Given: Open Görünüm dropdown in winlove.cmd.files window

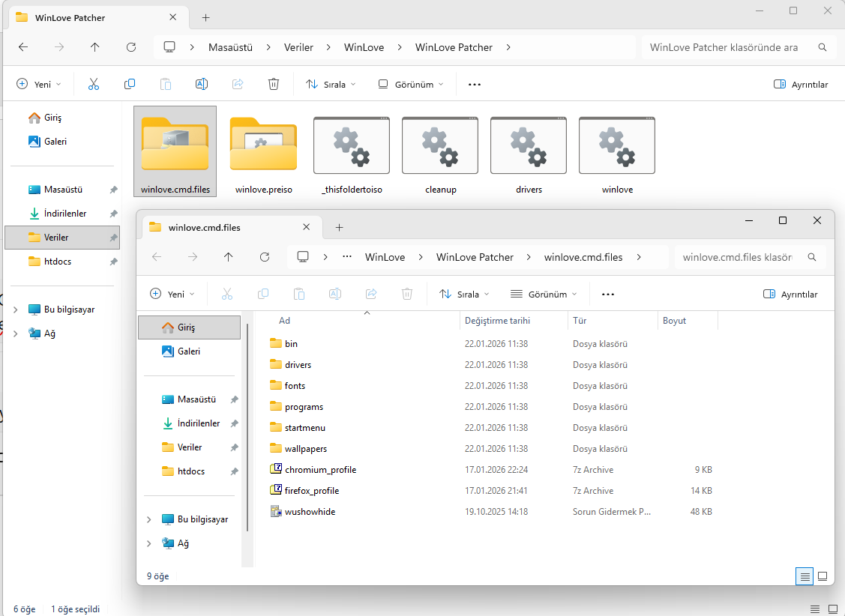Looking at the screenshot, I should click(x=544, y=295).
